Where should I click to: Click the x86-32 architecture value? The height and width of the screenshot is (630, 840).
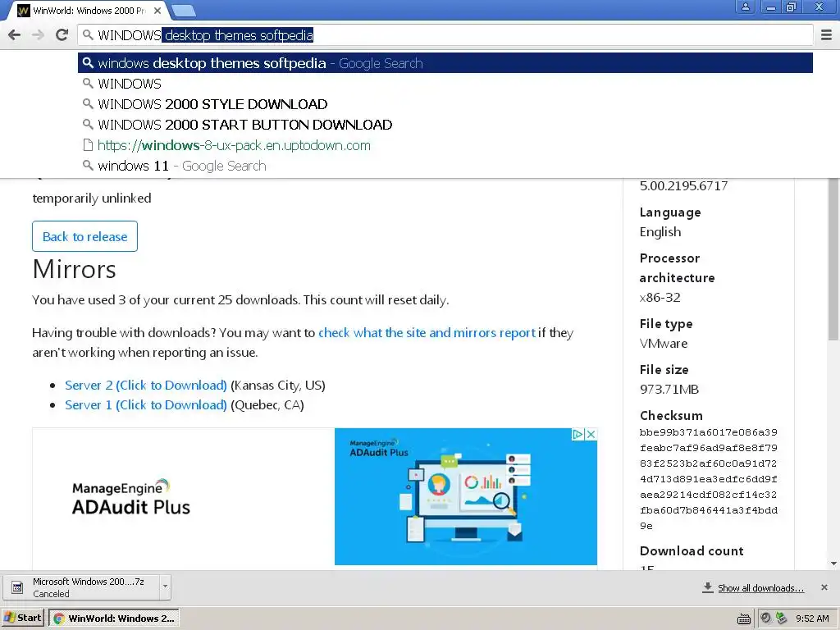click(x=660, y=297)
